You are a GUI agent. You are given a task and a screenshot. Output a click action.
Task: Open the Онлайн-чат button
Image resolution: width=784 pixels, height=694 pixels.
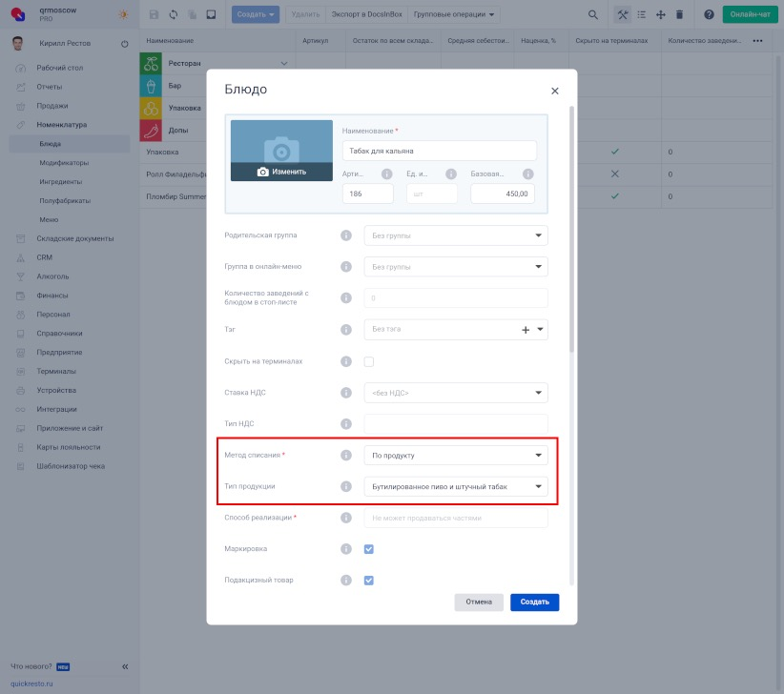[x=750, y=14]
